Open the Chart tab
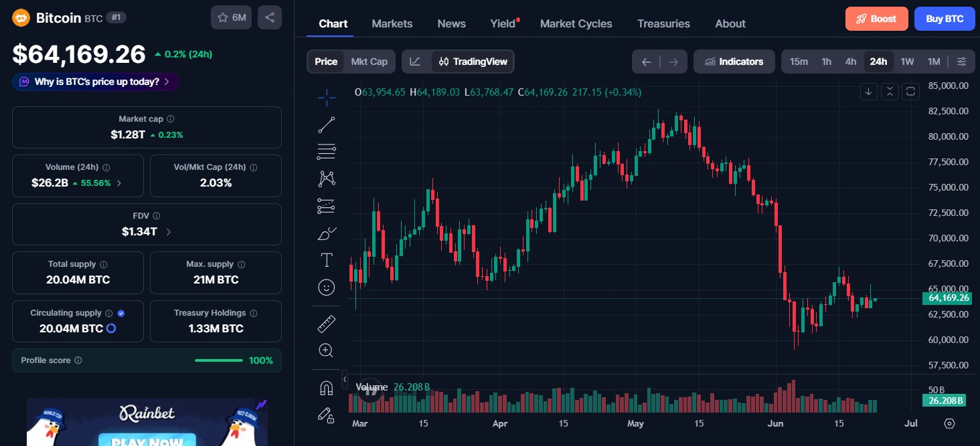Screen dimensions: 980x446 click(x=333, y=23)
